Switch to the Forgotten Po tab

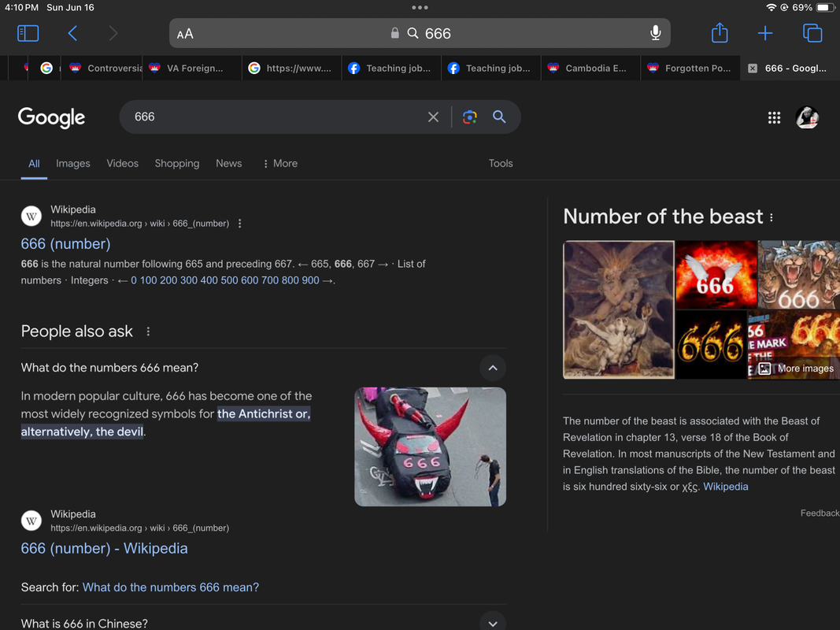pos(690,68)
